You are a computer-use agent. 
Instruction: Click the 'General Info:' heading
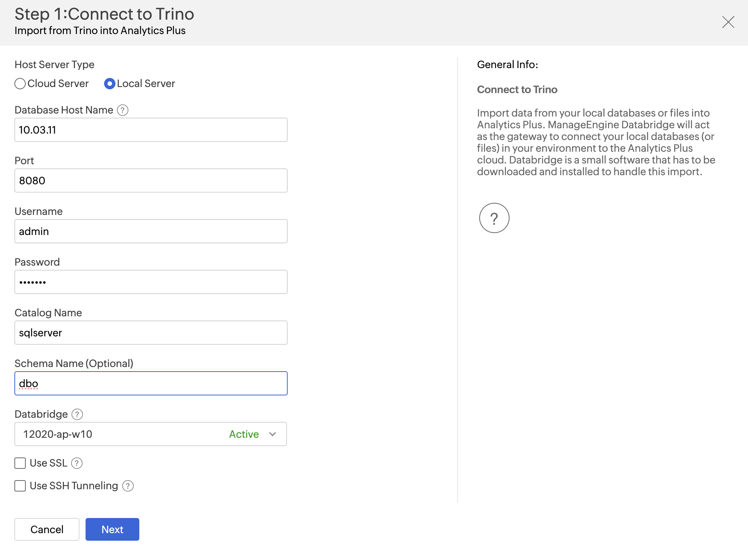point(508,65)
